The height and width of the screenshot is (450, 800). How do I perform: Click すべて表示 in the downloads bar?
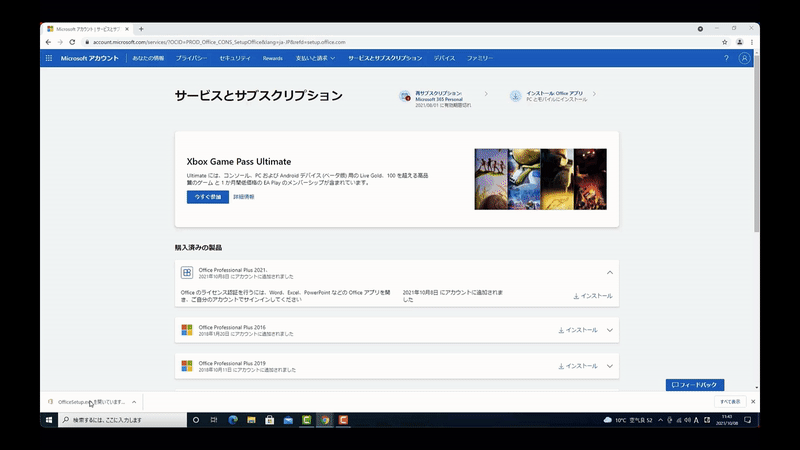point(730,402)
